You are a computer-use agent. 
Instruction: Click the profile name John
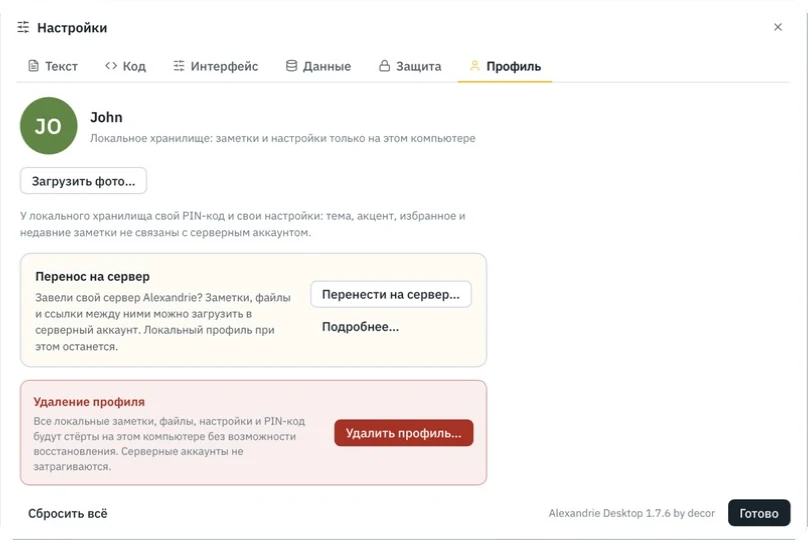[107, 117]
